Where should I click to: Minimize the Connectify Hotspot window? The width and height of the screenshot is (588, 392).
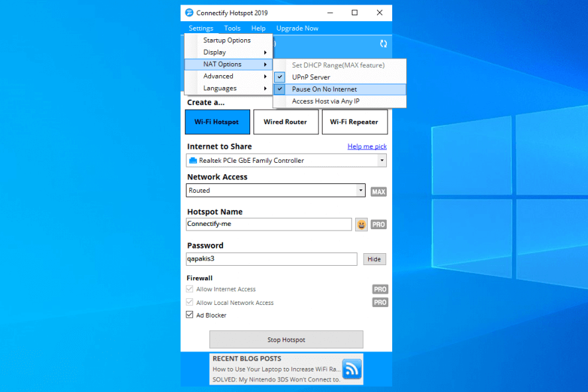pyautogui.click(x=330, y=13)
